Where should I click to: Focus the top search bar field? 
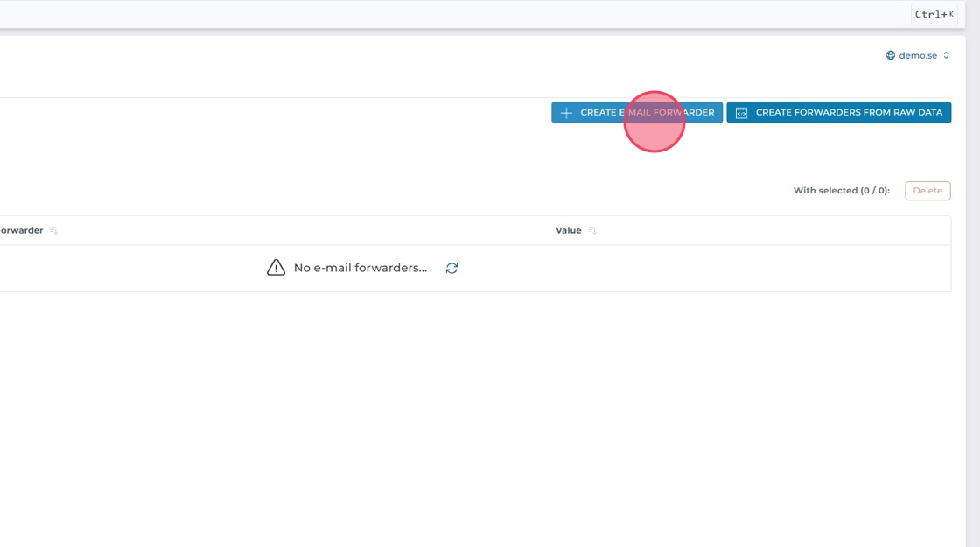pyautogui.click(x=437, y=14)
